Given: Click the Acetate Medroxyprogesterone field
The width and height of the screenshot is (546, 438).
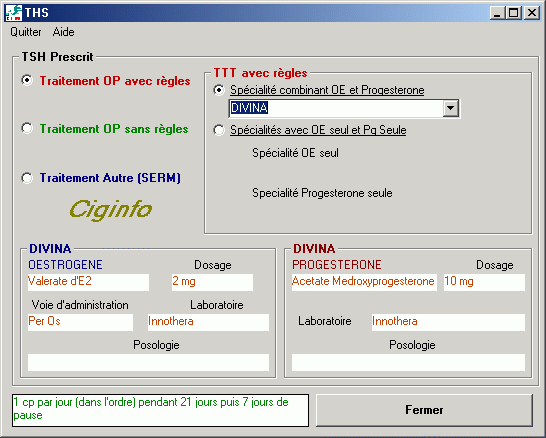Looking at the screenshot, I should (364, 282).
